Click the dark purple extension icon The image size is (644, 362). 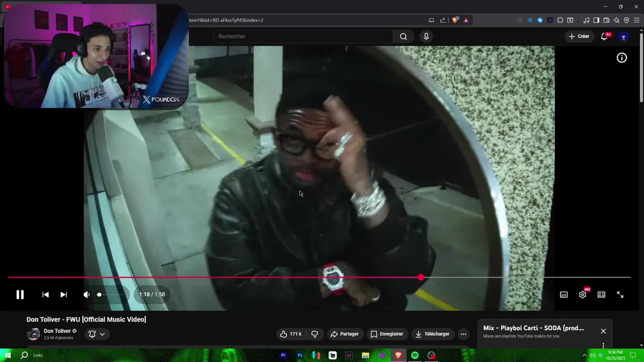(550, 20)
